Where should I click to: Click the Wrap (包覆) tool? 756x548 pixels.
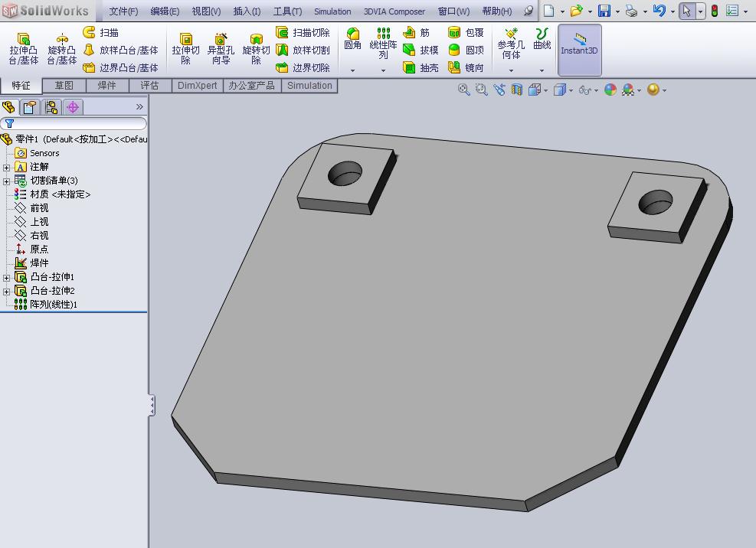pyautogui.click(x=466, y=32)
